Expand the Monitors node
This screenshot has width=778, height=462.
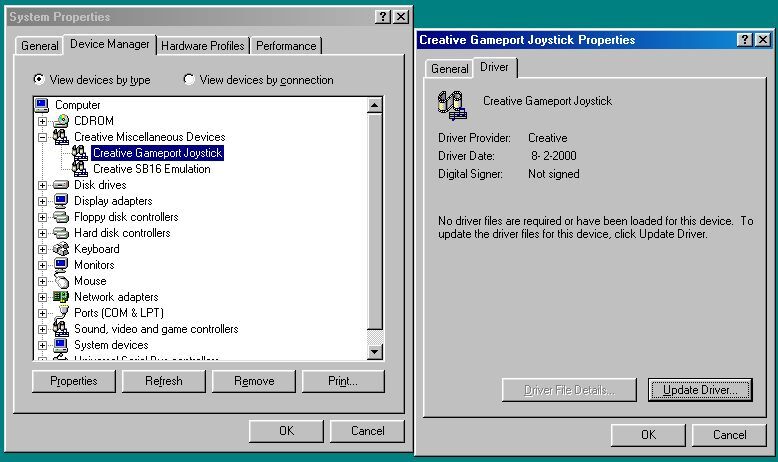pos(43,265)
